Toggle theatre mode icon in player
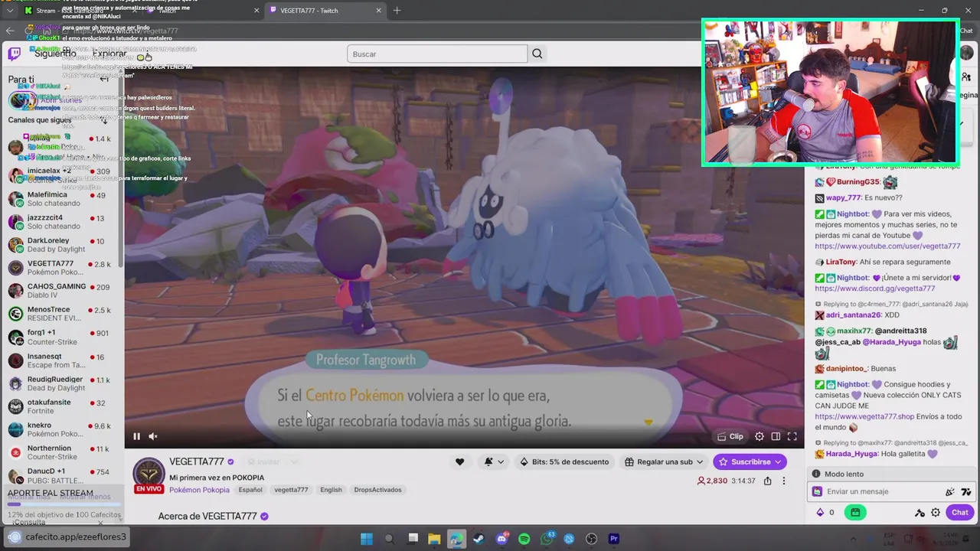This screenshot has height=551, width=980. click(776, 436)
